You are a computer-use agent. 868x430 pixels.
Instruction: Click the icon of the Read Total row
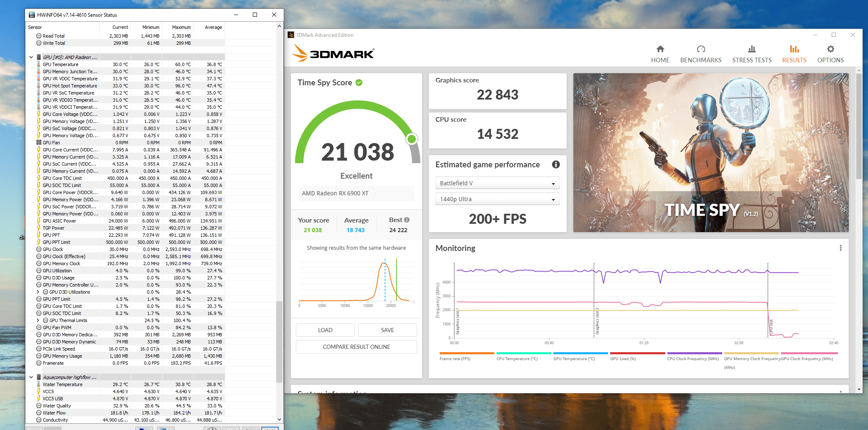pos(39,36)
